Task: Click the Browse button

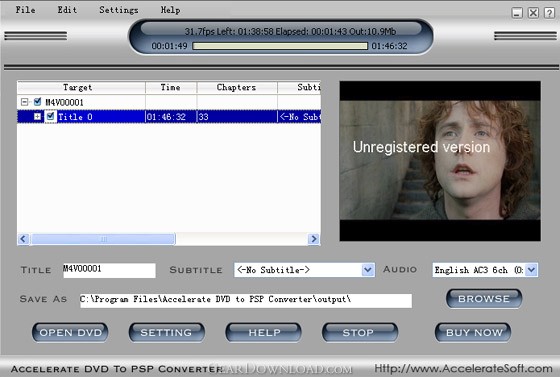Action: click(484, 298)
